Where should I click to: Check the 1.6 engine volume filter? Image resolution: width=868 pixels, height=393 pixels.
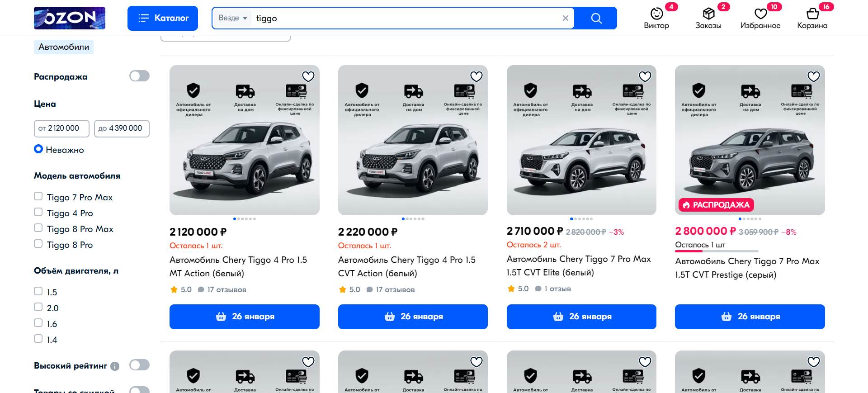tap(38, 323)
